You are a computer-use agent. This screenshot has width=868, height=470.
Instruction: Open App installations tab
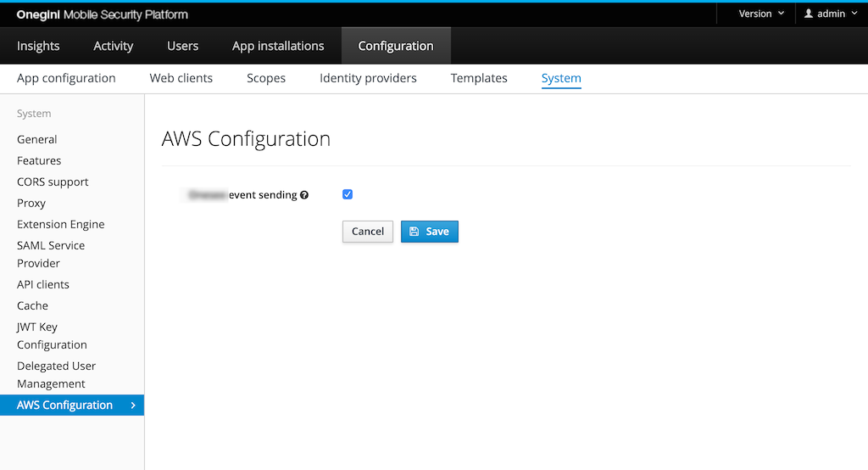click(278, 46)
